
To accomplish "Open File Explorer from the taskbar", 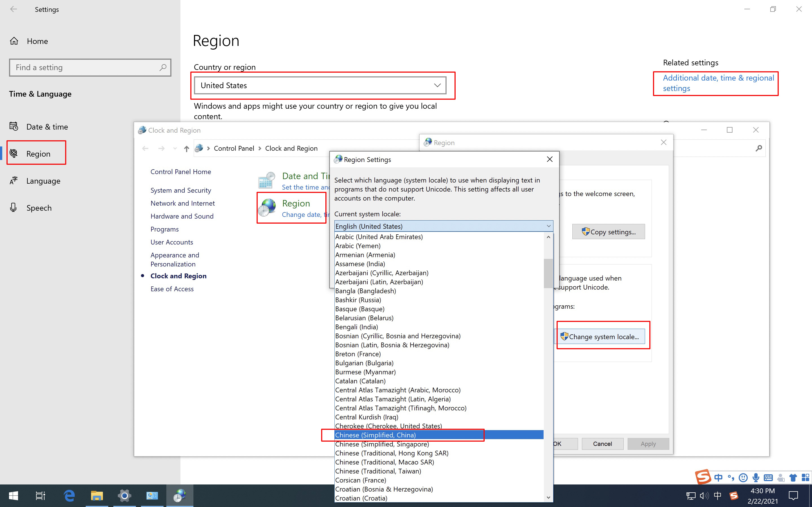I will [x=97, y=495].
